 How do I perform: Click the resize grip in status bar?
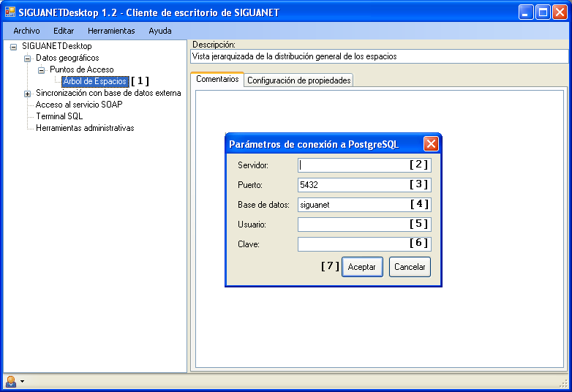(564, 383)
